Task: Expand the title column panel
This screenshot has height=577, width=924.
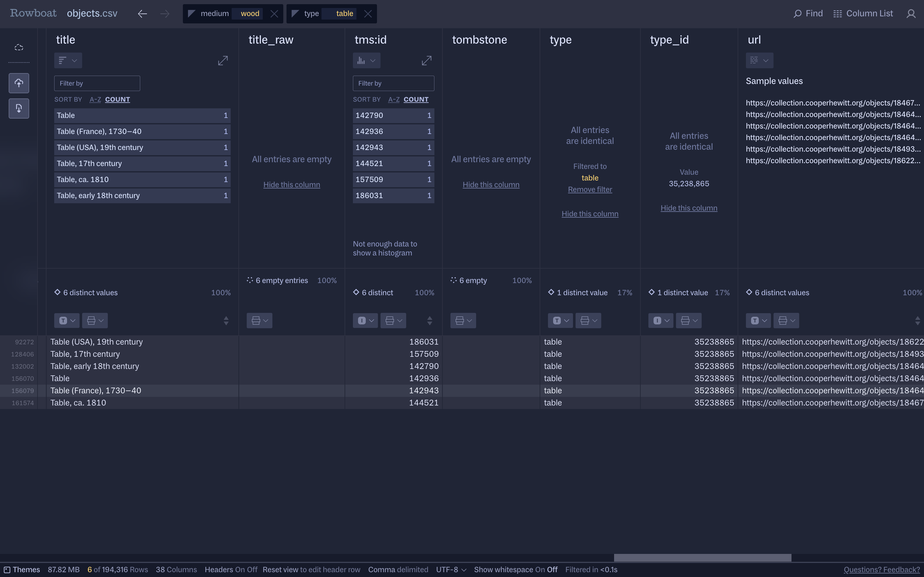Action: 223,61
